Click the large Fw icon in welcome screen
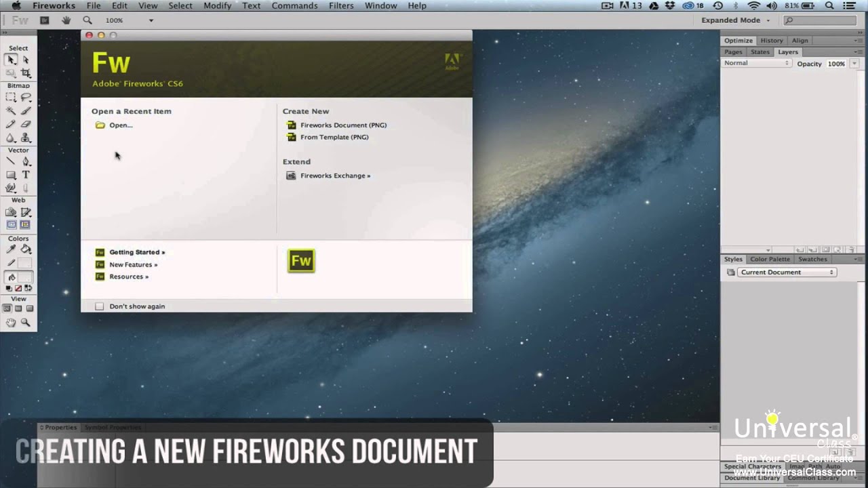This screenshot has width=868, height=488. point(301,261)
